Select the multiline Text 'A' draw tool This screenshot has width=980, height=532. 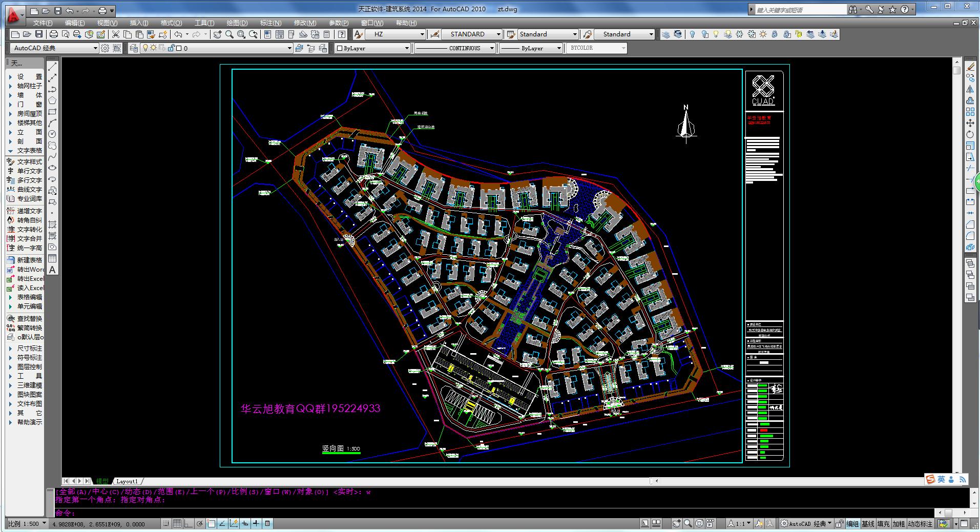(52, 270)
